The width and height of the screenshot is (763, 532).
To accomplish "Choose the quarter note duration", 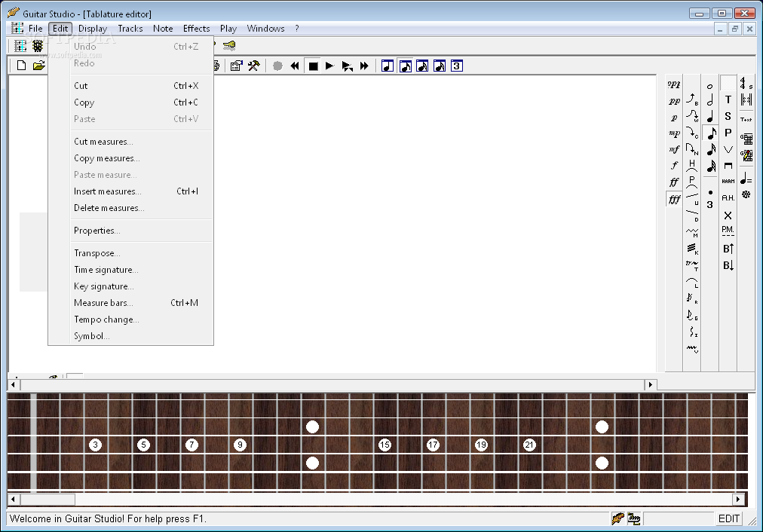I will coord(710,117).
